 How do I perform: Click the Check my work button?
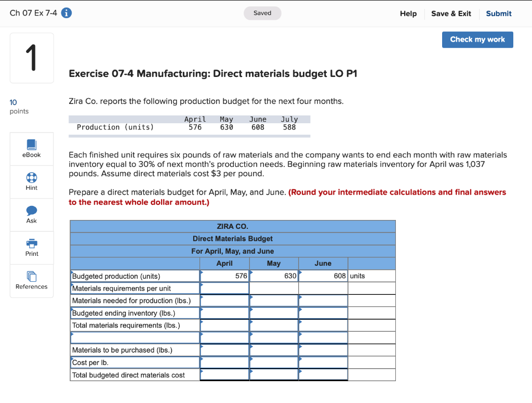click(477, 40)
